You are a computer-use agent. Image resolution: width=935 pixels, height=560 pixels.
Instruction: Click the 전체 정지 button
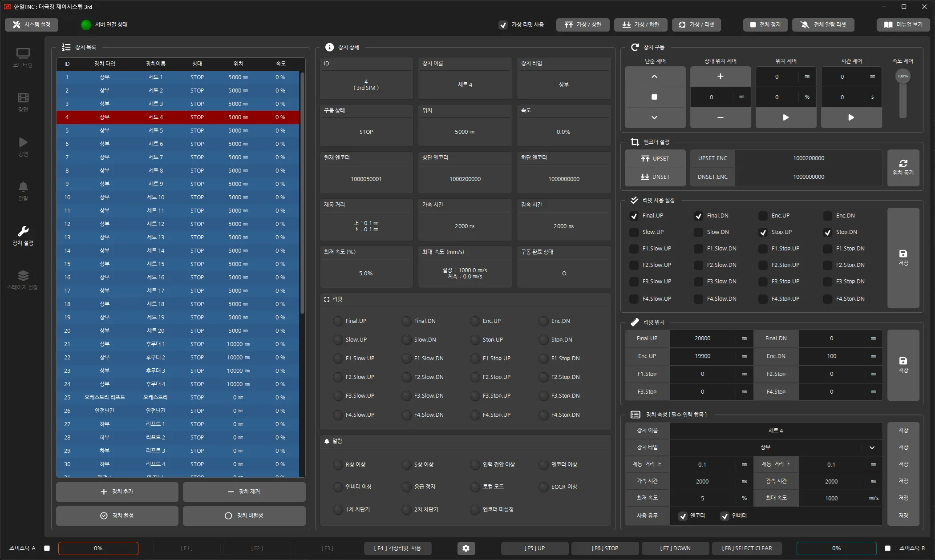tap(765, 25)
